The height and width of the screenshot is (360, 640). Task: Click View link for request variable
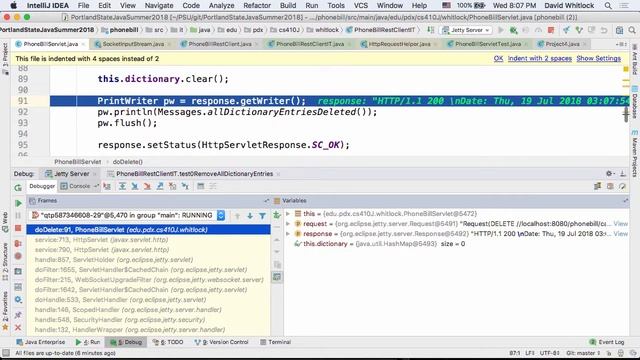click(620, 224)
